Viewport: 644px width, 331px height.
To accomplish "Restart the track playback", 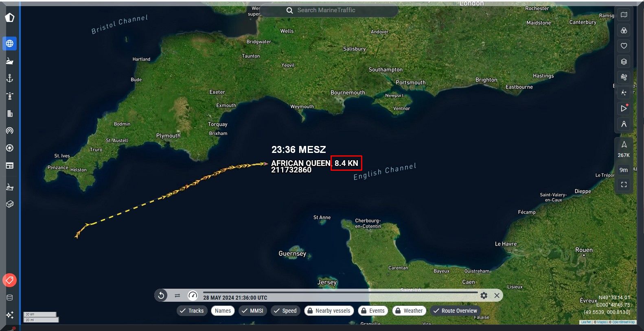I will 161,296.
